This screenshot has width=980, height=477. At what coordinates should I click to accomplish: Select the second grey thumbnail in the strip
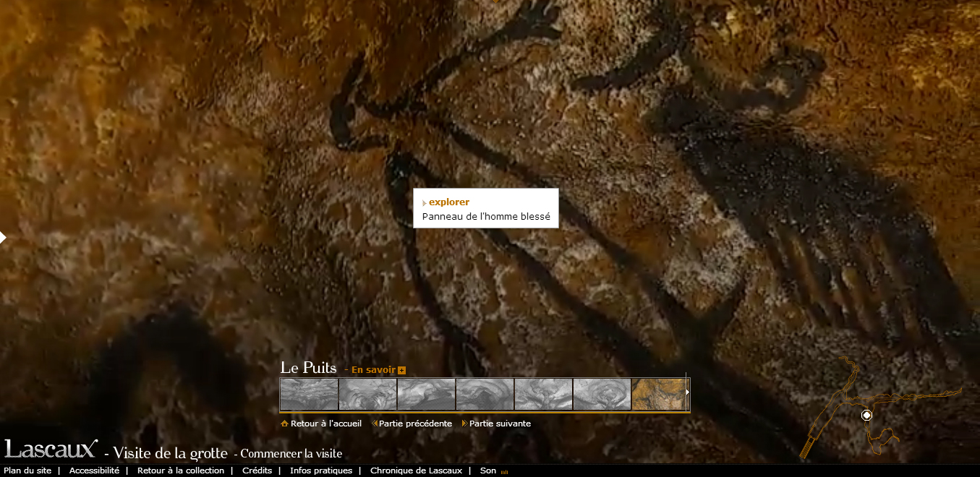click(367, 394)
